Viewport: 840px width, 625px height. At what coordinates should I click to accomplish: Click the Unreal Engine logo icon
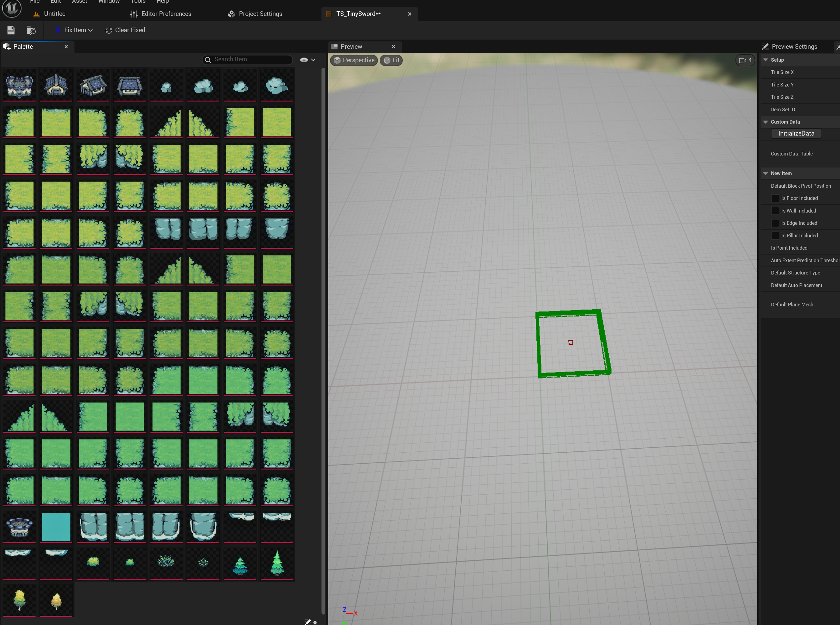[x=12, y=8]
